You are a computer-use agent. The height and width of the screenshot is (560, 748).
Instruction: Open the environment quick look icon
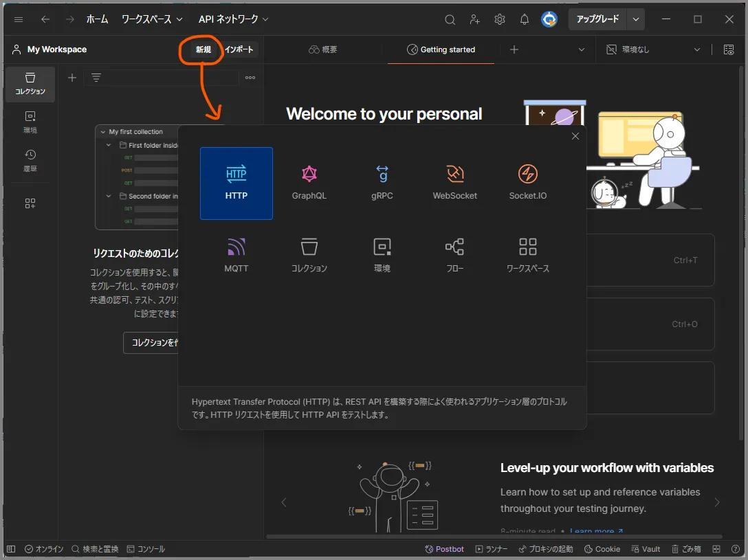pos(729,49)
